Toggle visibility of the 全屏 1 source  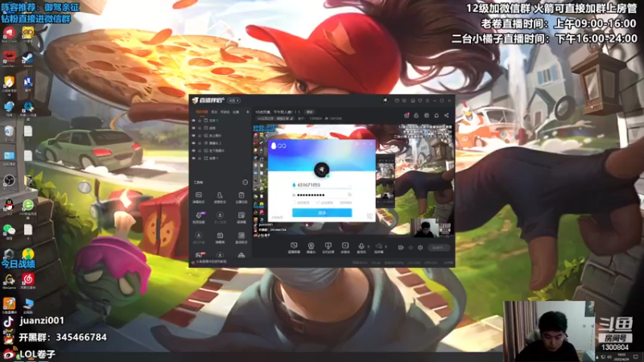click(x=193, y=158)
